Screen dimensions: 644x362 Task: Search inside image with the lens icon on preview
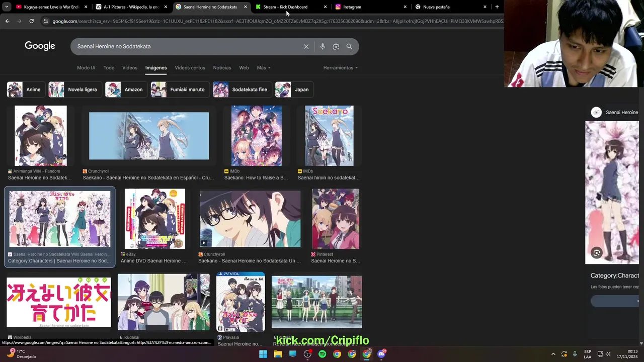596,253
